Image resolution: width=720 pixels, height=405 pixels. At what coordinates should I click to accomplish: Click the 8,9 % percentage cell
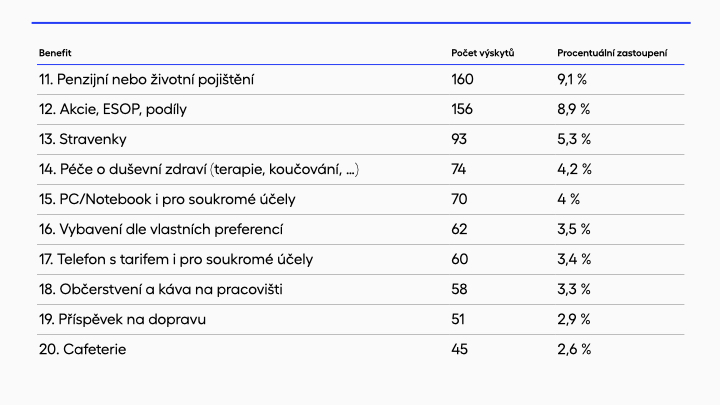click(573, 109)
